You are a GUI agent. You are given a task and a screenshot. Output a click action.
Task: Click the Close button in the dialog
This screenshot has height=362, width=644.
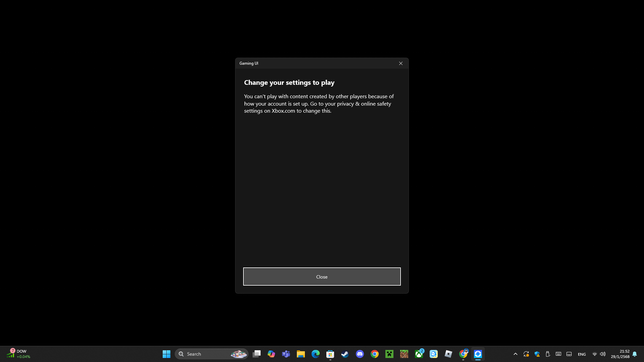pyautogui.click(x=322, y=277)
